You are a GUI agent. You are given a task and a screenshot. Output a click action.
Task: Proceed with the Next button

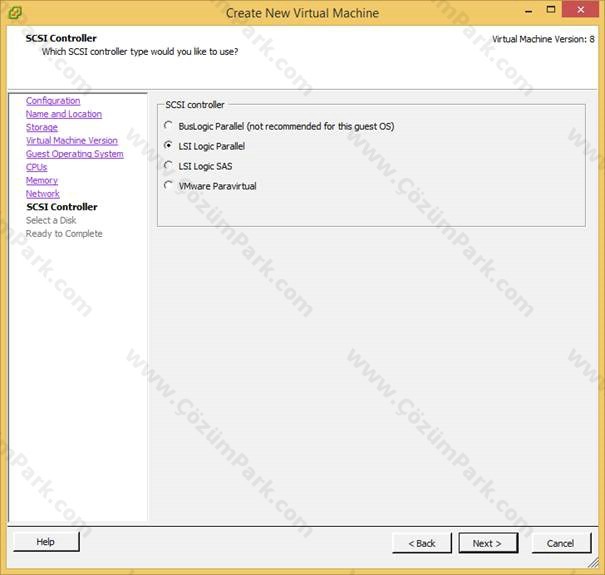488,543
